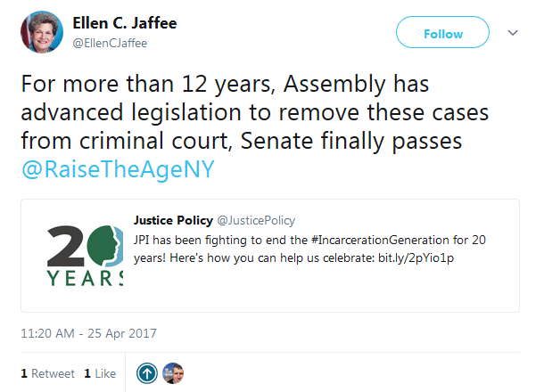544x392 pixels.
Task: Expand the tweet options chevron menu
Action: 513,32
